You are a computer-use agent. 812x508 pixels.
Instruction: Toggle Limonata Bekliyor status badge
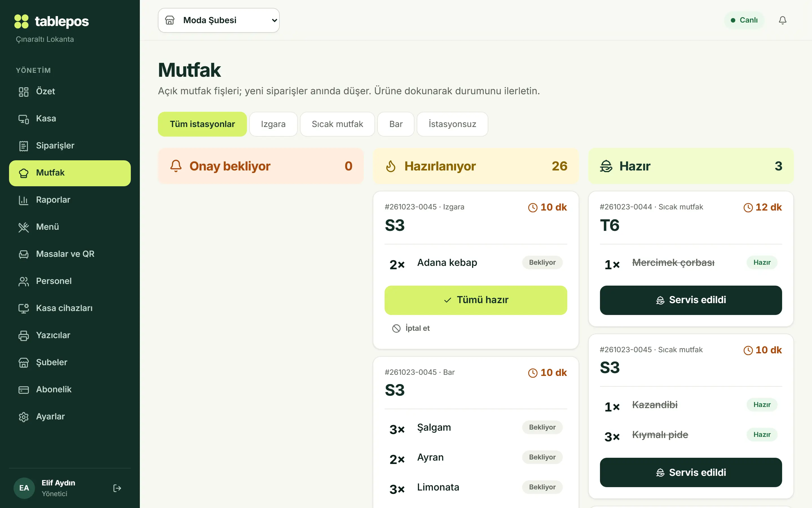click(542, 487)
